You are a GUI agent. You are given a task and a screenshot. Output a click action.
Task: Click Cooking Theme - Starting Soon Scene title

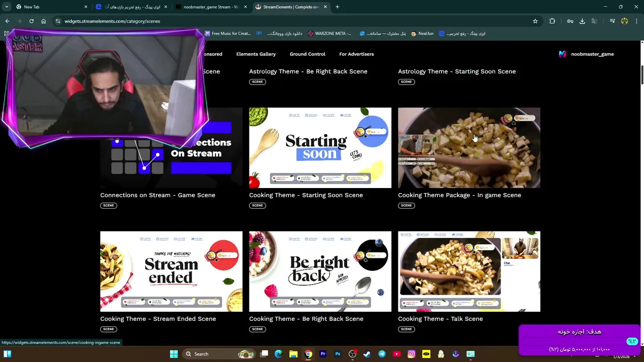point(306,195)
